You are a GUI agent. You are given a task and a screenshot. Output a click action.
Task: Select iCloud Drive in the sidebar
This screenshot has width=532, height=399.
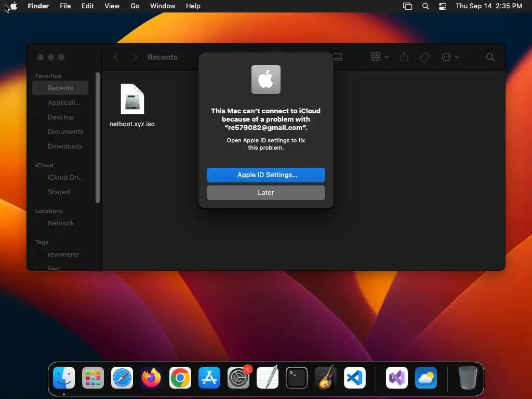tap(60, 178)
